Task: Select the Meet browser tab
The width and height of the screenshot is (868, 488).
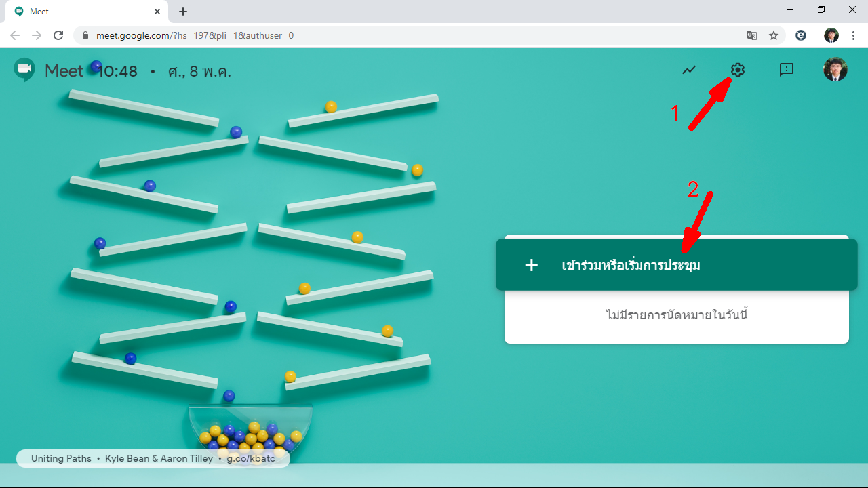Action: [81, 12]
